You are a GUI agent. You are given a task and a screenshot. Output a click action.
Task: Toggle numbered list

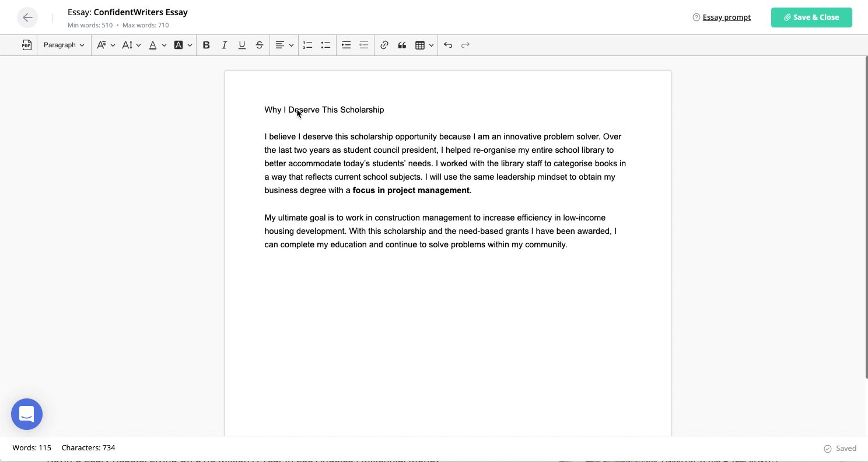tap(308, 45)
